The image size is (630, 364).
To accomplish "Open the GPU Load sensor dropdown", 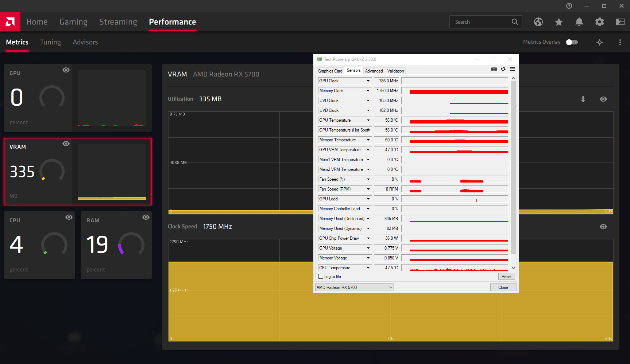I will (x=368, y=199).
